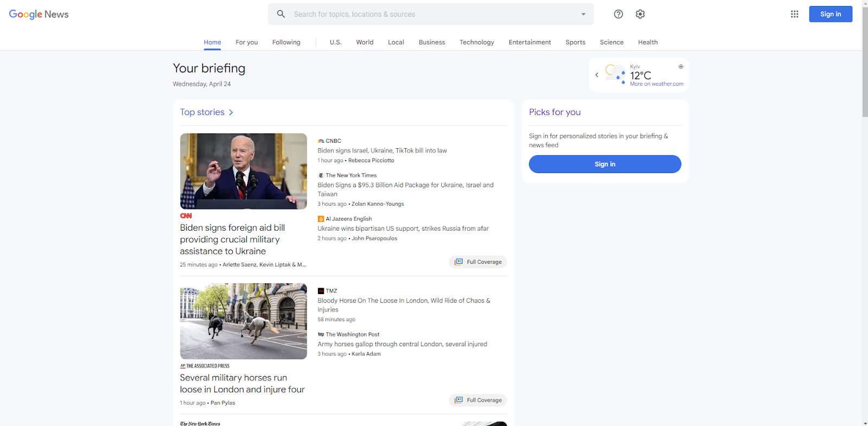
Task: Click Full Coverage for Biden aid story
Action: pos(478,262)
